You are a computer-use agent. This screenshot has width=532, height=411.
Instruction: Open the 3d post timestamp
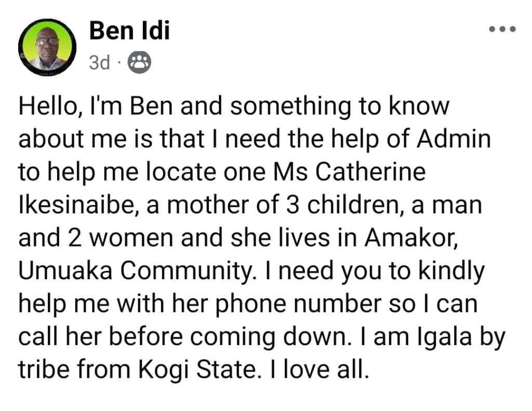[100, 63]
